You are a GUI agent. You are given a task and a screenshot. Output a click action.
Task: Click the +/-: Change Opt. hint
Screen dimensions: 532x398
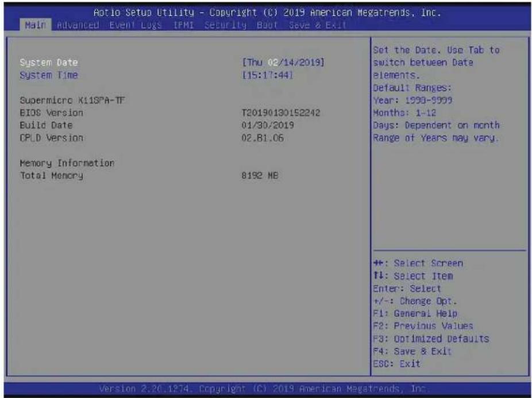pyautogui.click(x=415, y=301)
